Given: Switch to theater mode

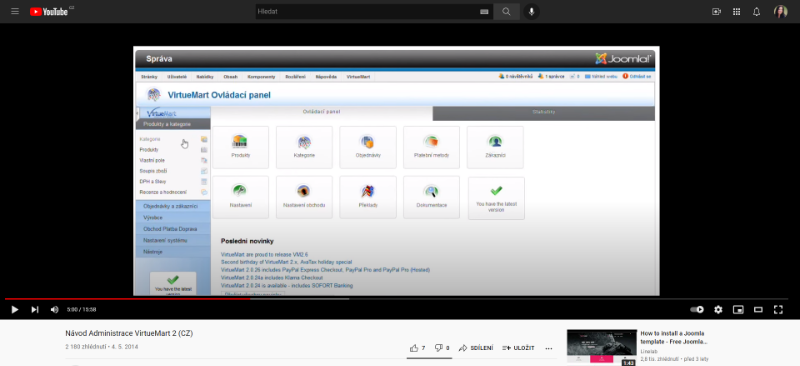Looking at the screenshot, I should (x=758, y=309).
